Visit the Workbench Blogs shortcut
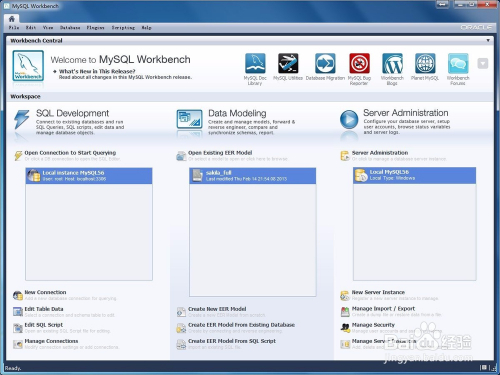500x375 pixels. pyautogui.click(x=392, y=63)
